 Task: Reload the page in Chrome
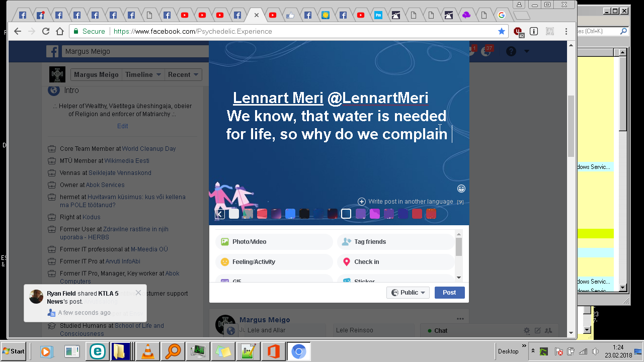point(46,31)
